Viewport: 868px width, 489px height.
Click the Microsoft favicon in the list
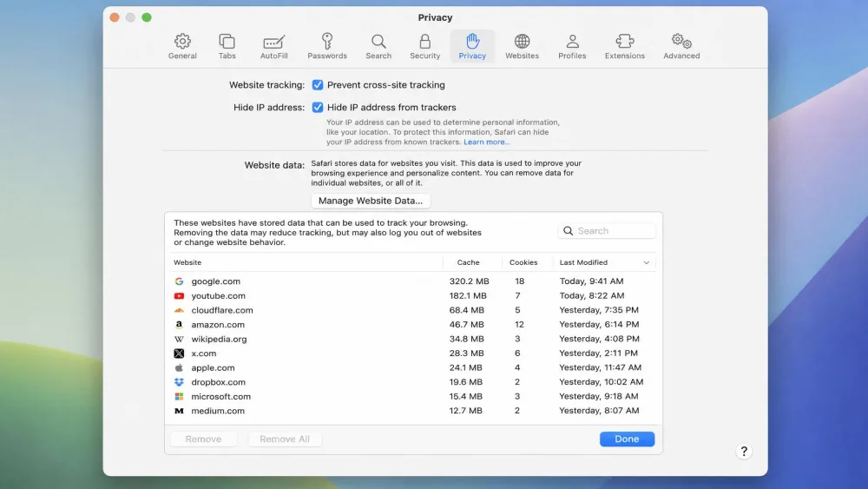[179, 397]
